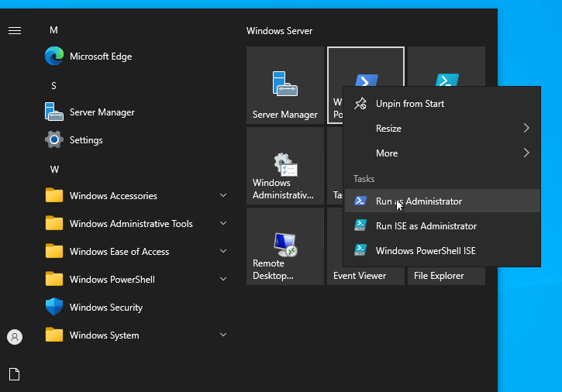Open the Remote Desktop Connection tile
Image resolution: width=562 pixels, height=392 pixels.
pyautogui.click(x=285, y=246)
